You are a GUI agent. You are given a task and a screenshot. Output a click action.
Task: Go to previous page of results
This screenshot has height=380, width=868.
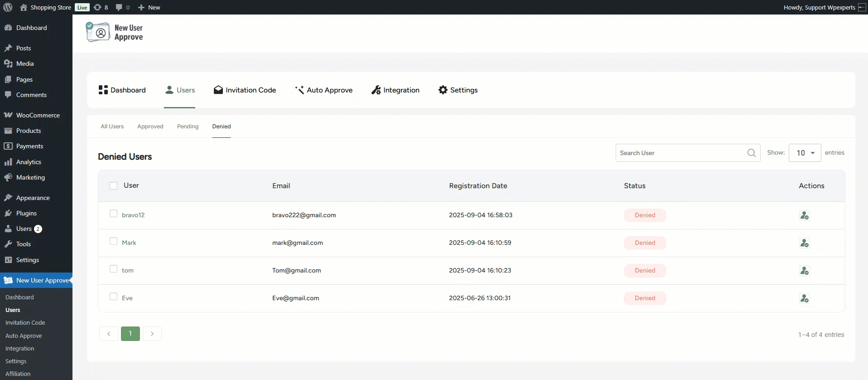109,334
